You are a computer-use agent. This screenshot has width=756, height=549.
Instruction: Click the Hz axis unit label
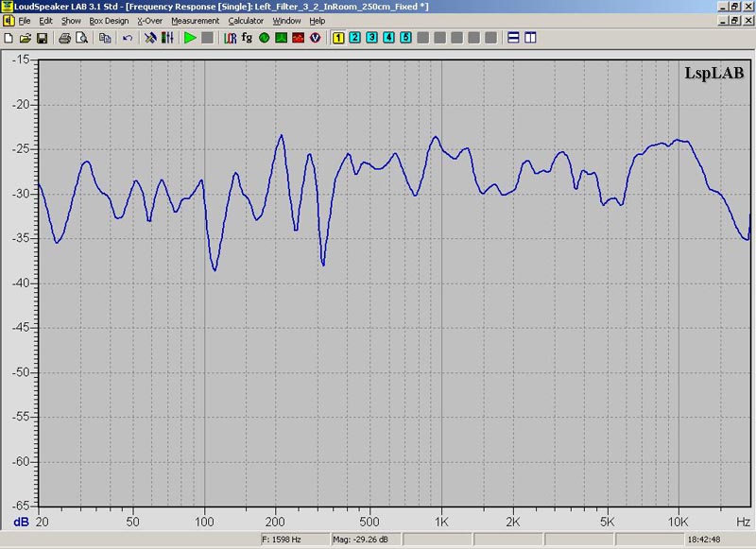coord(743,522)
